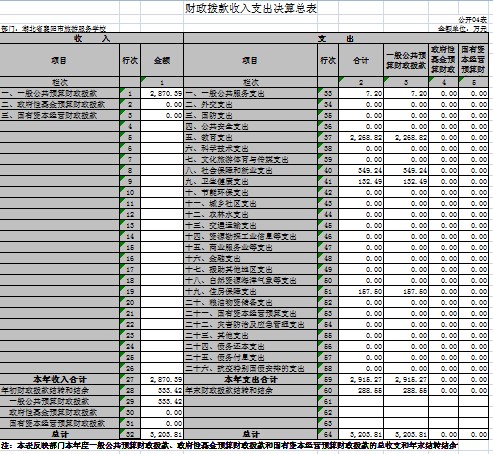This screenshot has height=454, width=493.
Task: Select the 二、政府性基金预算财政拨款 income item cell
Action: coord(59,104)
